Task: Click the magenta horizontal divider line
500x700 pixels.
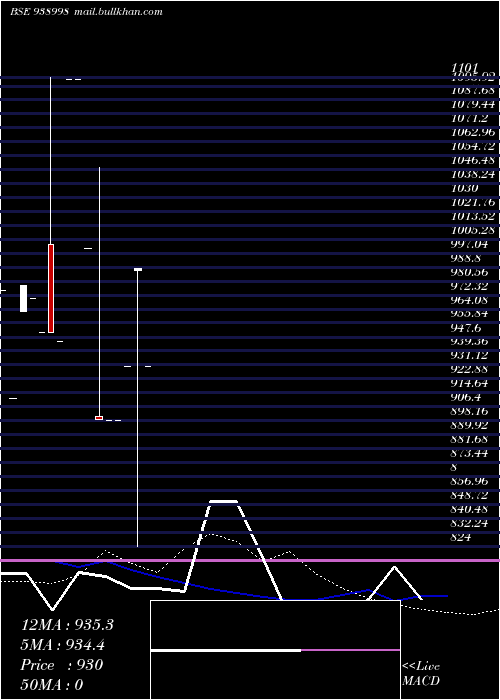Action: pos(250,560)
